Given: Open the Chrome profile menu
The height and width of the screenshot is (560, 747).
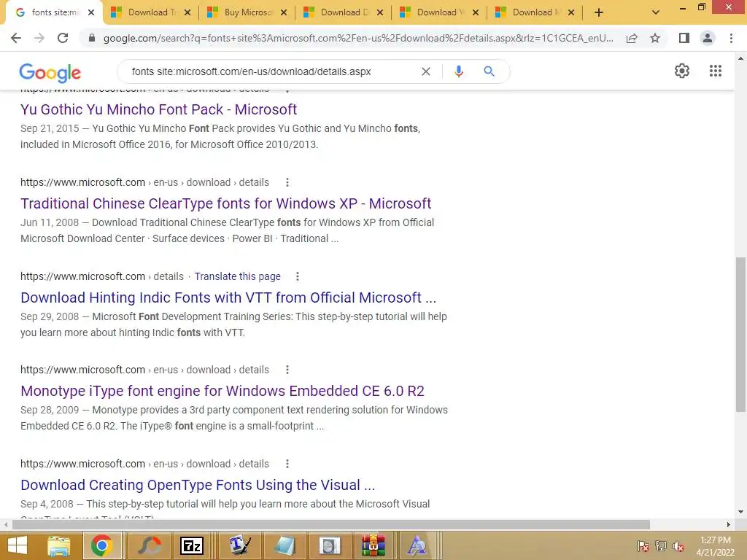Looking at the screenshot, I should pyautogui.click(x=708, y=38).
